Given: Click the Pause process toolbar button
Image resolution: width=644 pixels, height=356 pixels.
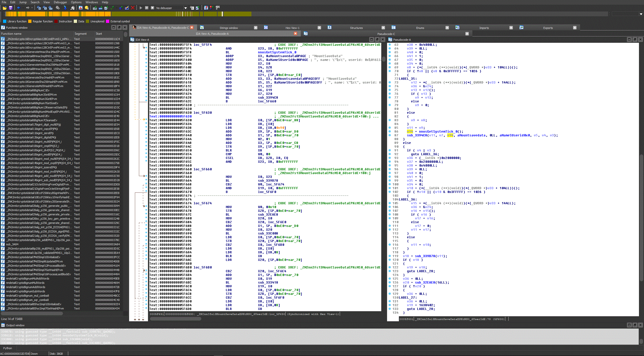Looking at the screenshot, I should (x=147, y=8).
